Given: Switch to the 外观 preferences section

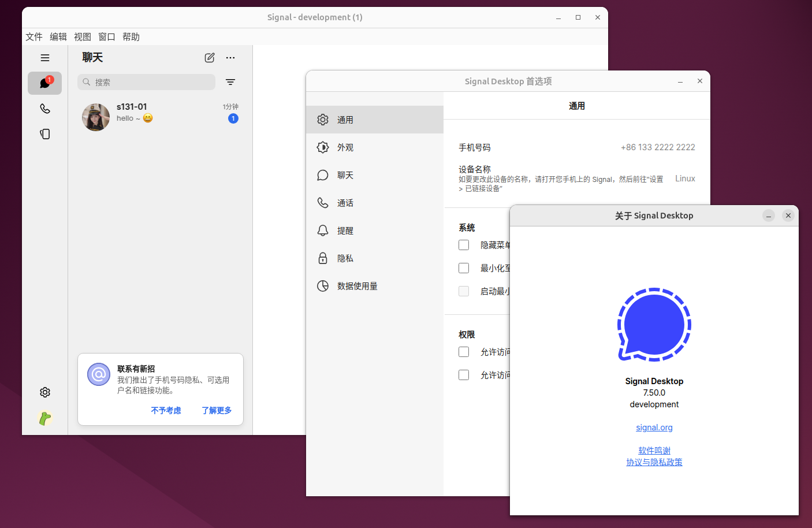Looking at the screenshot, I should click(345, 147).
